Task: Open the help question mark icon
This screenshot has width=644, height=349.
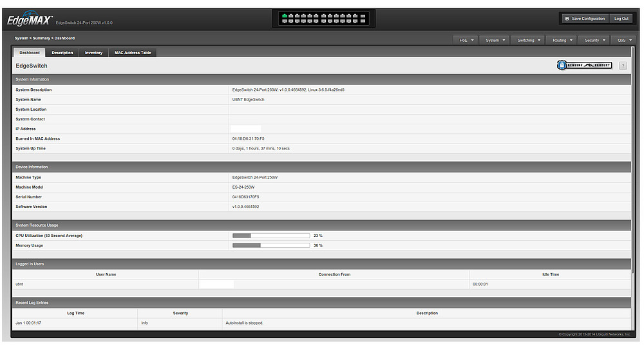Action: [x=623, y=66]
